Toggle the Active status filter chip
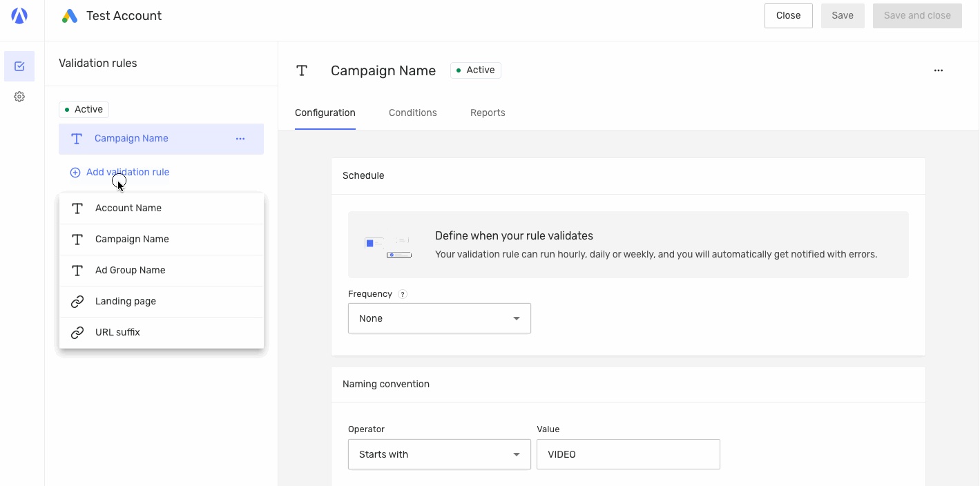This screenshot has width=980, height=486. point(83,109)
